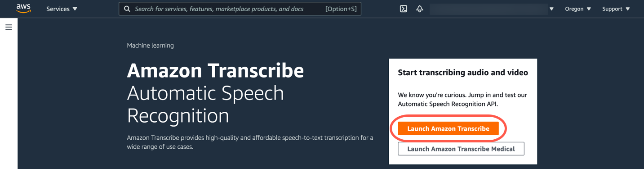Open the Oregon region selector
The height and width of the screenshot is (169, 644).
tap(578, 9)
